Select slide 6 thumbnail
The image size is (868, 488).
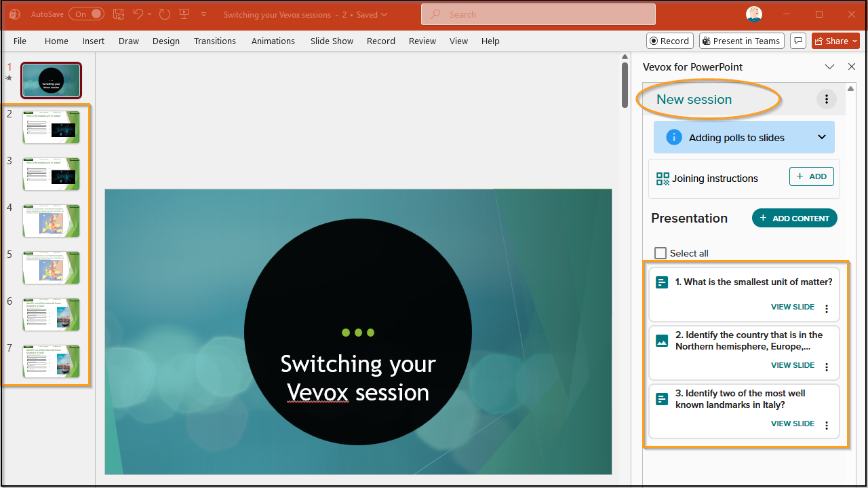click(51, 314)
